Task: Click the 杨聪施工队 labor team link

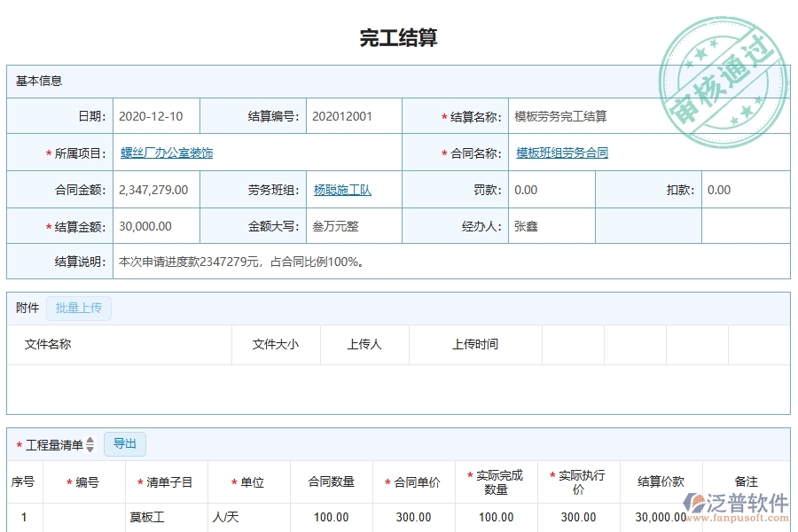Action: pyautogui.click(x=341, y=190)
